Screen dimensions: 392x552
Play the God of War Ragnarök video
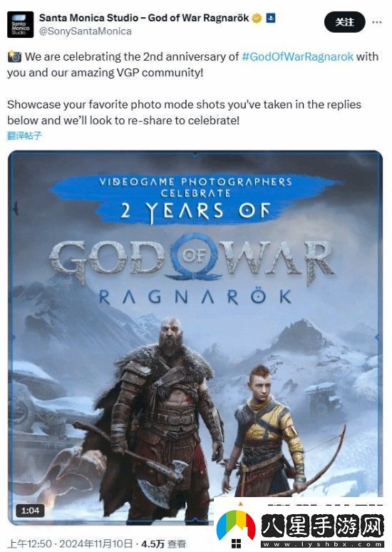(195, 338)
